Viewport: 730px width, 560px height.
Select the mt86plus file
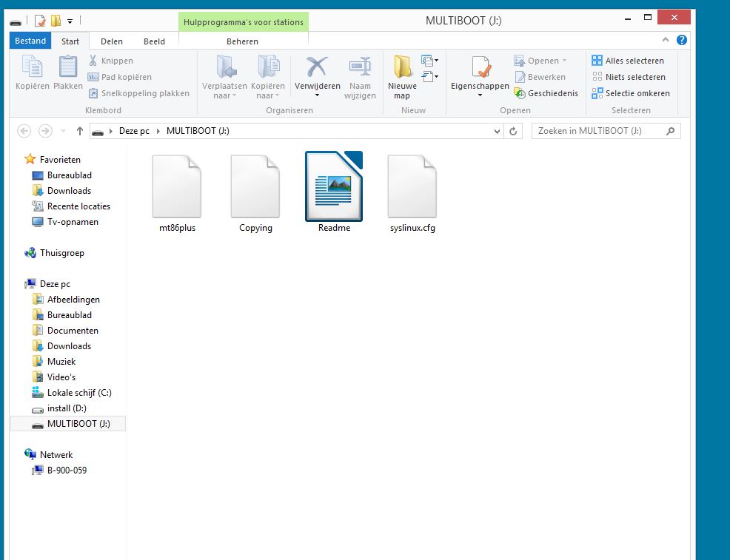pyautogui.click(x=177, y=194)
